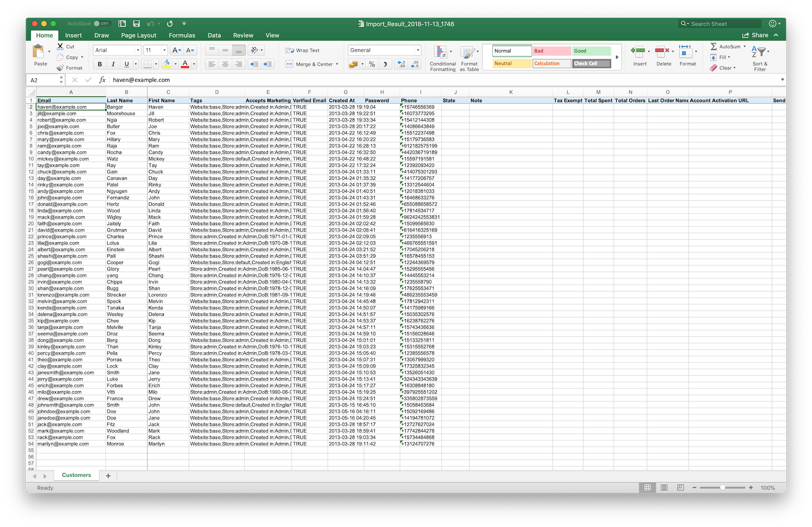Open the Formulas ribbon tab
812x527 pixels.
click(182, 35)
